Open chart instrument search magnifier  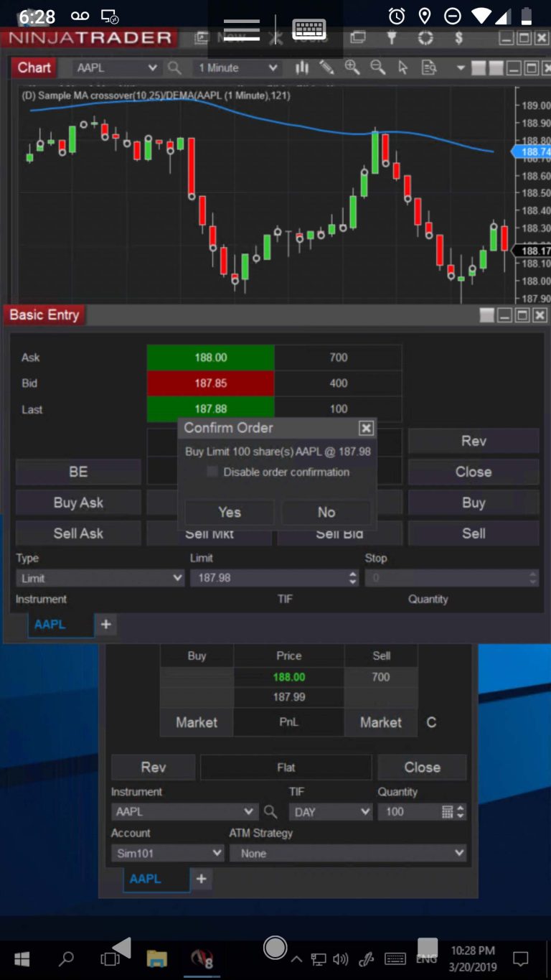(174, 67)
